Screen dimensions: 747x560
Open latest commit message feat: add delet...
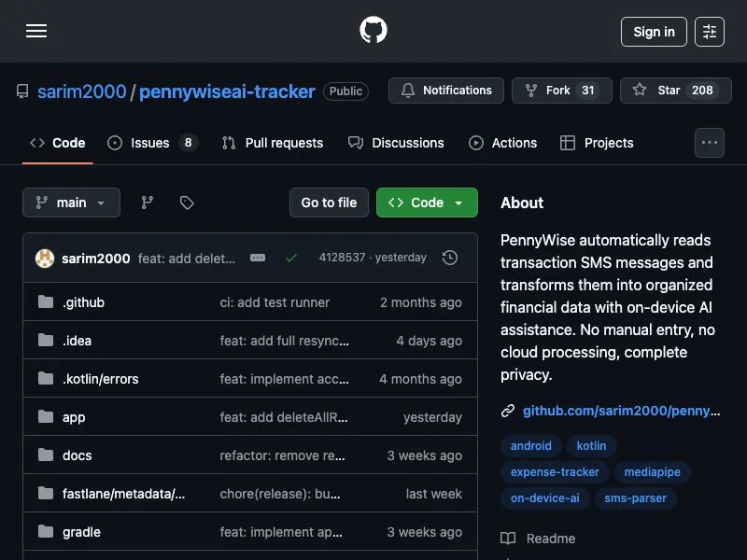point(186,259)
